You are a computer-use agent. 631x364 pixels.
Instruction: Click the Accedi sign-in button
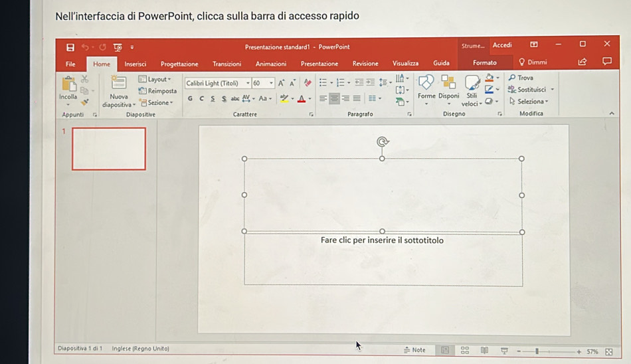pos(502,45)
